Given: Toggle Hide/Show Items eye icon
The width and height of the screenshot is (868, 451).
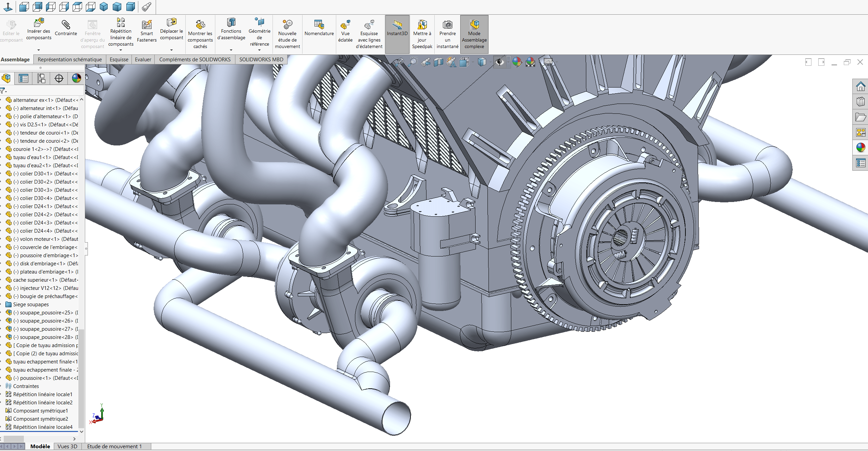Looking at the screenshot, I should [499, 62].
